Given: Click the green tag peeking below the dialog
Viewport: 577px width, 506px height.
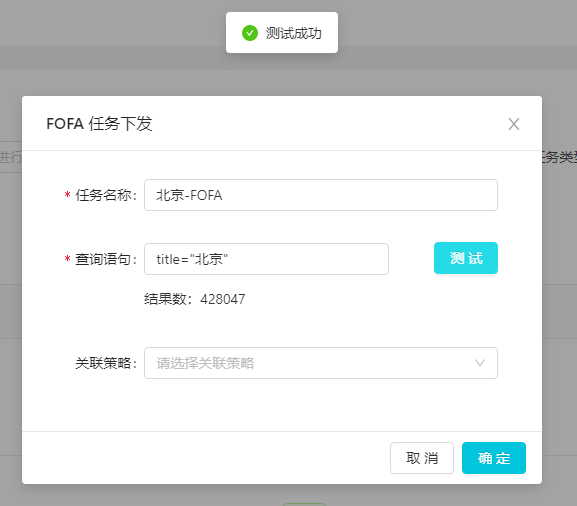Looking at the screenshot, I should coord(304,504).
